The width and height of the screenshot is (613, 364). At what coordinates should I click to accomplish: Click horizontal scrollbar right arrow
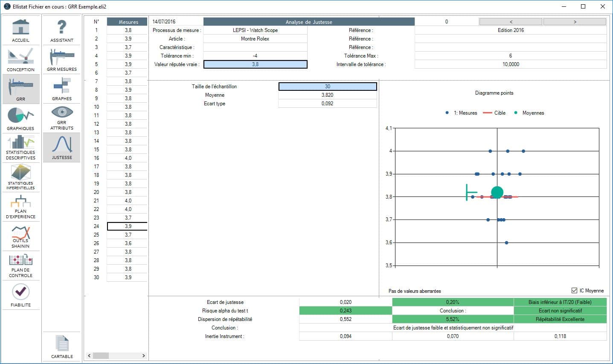(143, 355)
